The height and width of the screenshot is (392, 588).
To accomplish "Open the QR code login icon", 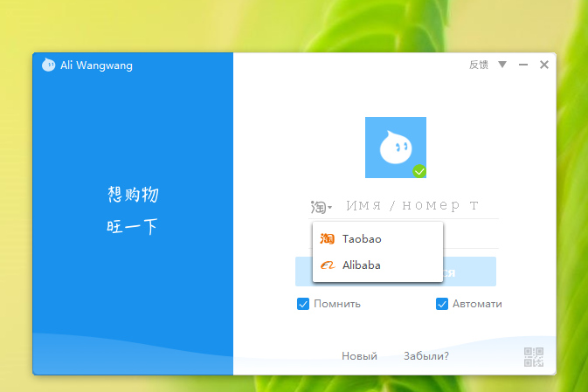I will [x=534, y=357].
